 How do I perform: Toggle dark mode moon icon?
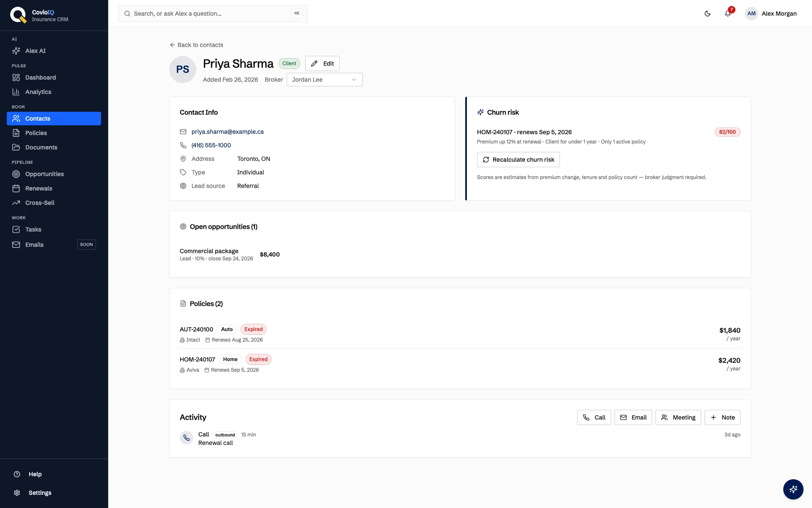click(x=708, y=14)
